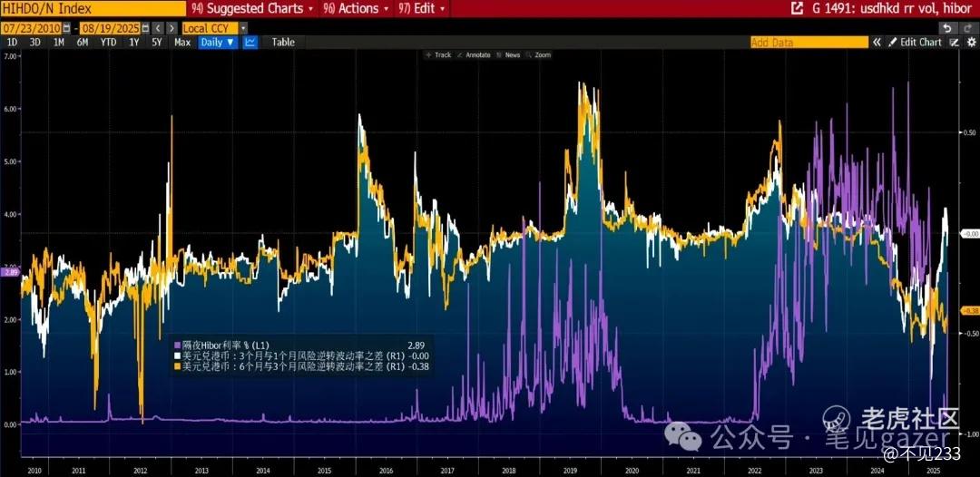Click the orange -0.38 right axis value tag
Screen dimensions: 980x477
tap(969, 310)
